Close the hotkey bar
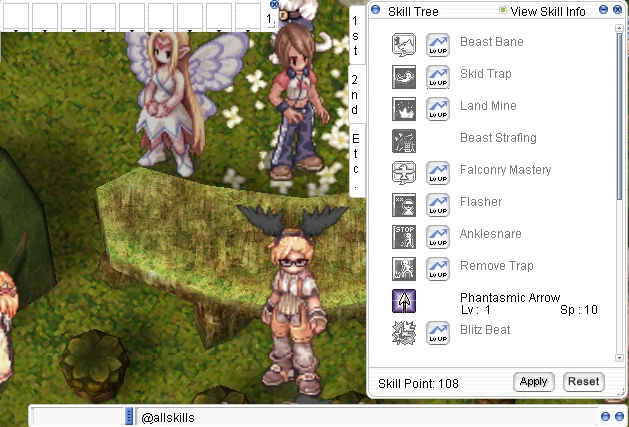The height and width of the screenshot is (427, 629). pos(274,4)
